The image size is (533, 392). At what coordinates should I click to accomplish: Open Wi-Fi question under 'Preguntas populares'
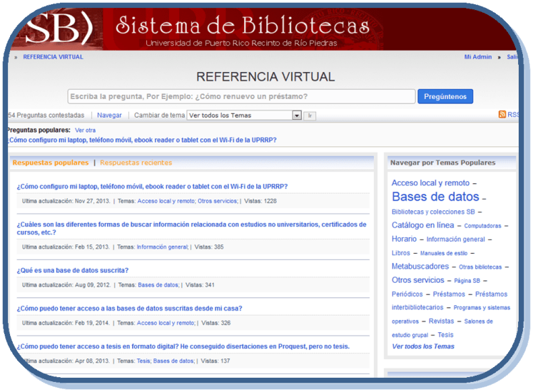142,140
